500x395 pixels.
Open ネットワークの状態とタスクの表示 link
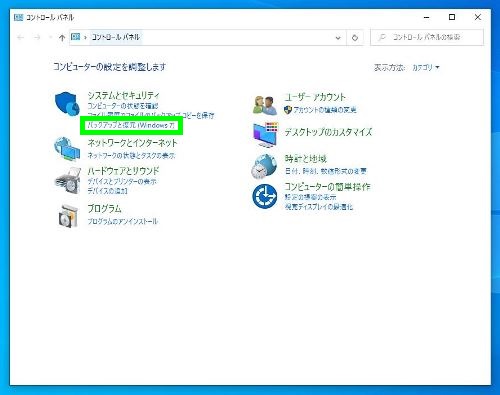[x=131, y=155]
